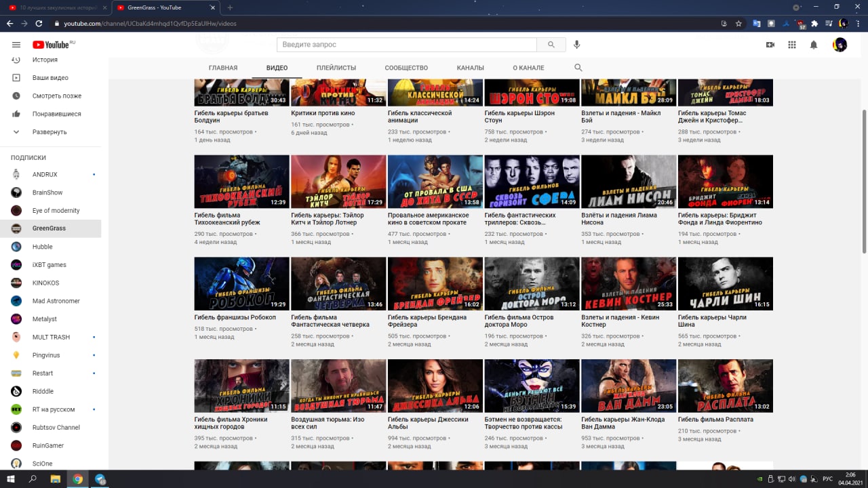The image size is (868, 488).
Task: Reload the page with refresh icon
Action: [39, 23]
